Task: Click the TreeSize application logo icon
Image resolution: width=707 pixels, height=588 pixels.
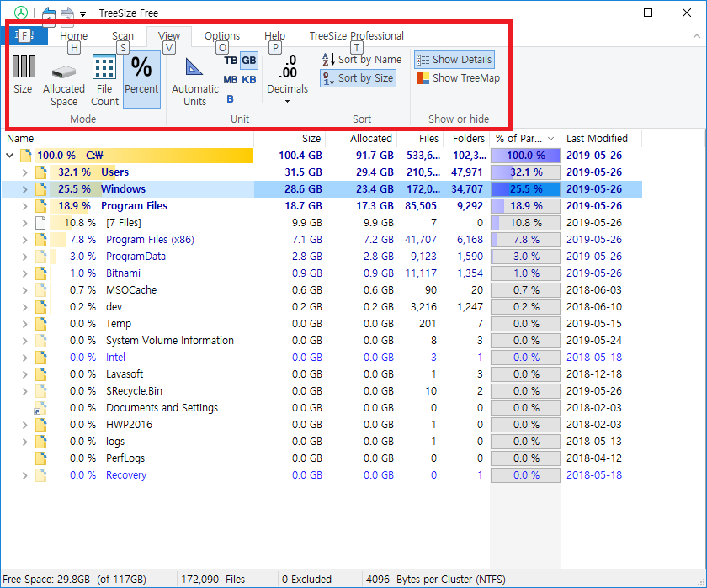Action: click(21, 13)
